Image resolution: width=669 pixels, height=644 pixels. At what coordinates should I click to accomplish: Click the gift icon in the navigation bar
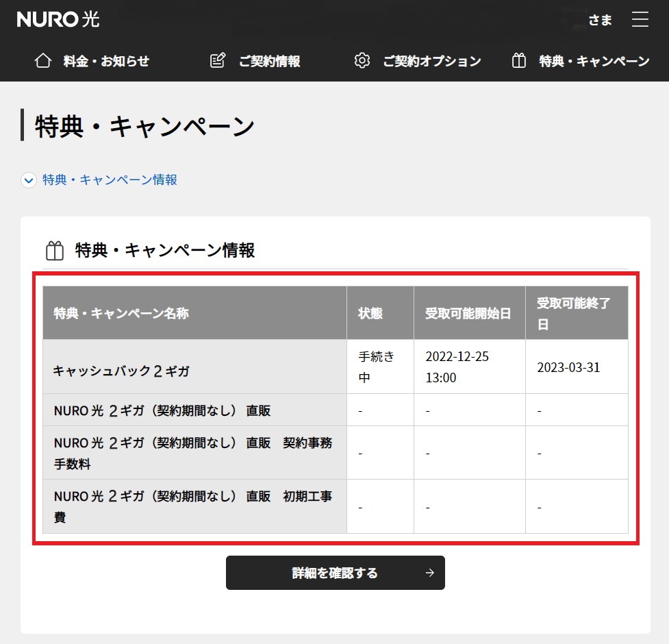point(519,61)
